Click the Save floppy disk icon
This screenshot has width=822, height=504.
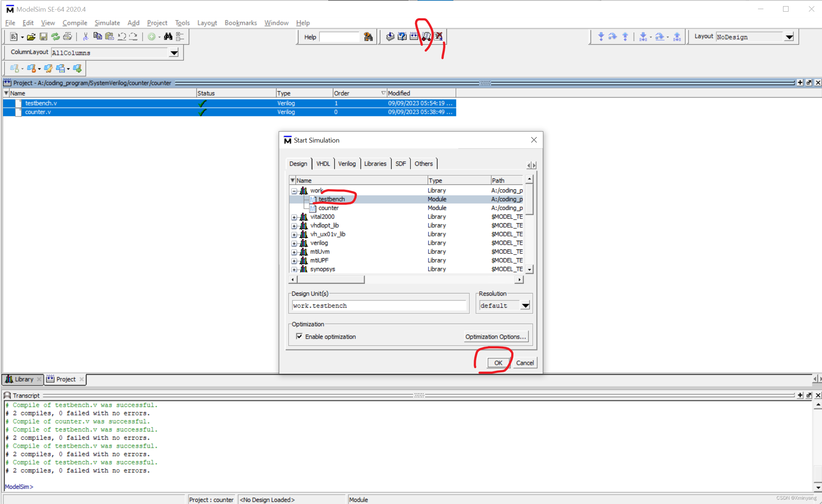[x=43, y=37]
